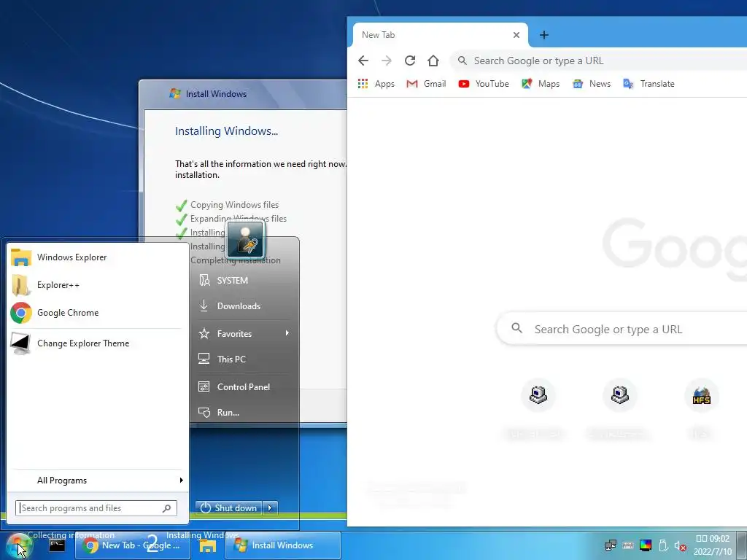This screenshot has height=560, width=747.
Task: Open the second computer shortcut tile
Action: point(620,395)
